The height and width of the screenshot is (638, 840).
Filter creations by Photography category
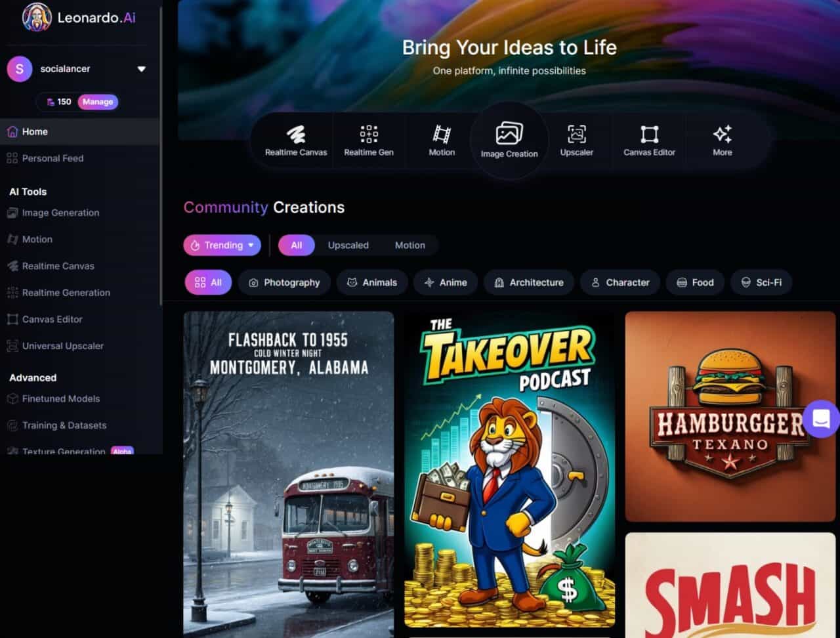pos(284,283)
